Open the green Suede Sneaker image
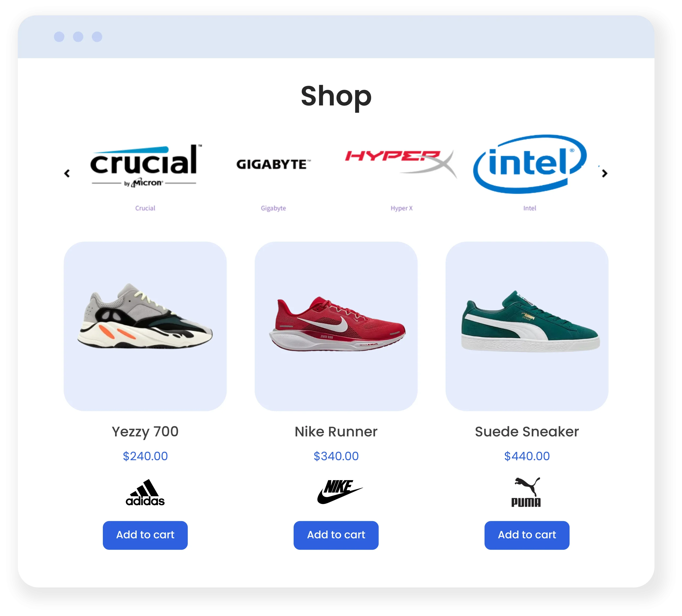 point(527,326)
